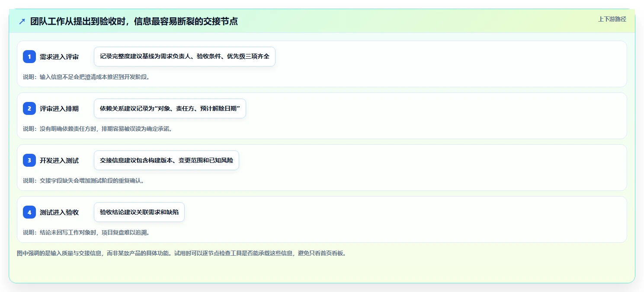The image size is (644, 292).
Task: Click the number 2 step badge
Action: click(x=29, y=108)
